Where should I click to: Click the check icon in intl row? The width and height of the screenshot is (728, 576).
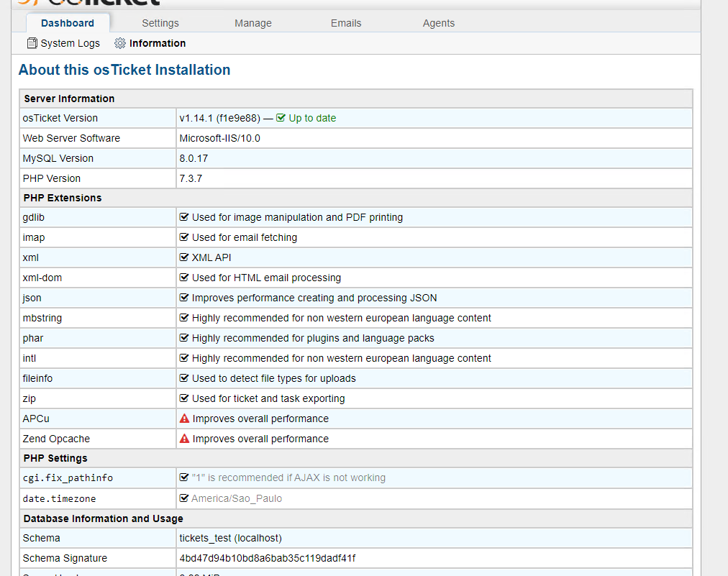click(x=184, y=358)
